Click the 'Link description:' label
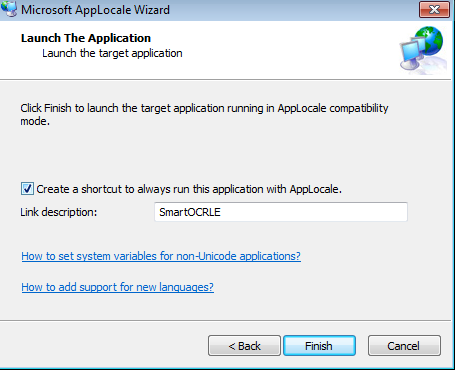This screenshot has width=455, height=370. (59, 212)
